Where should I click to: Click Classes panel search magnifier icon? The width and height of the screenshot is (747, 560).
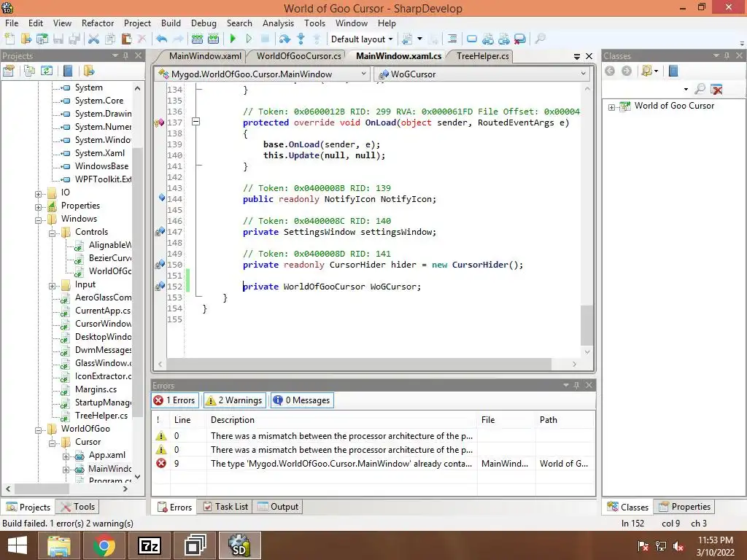[x=700, y=88]
